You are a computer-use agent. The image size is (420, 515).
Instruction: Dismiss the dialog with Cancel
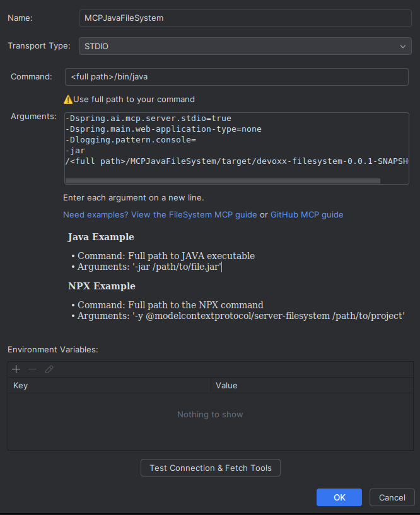tap(392, 497)
